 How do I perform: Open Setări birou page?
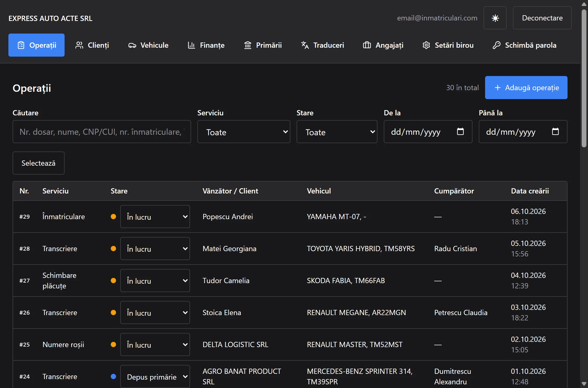click(x=448, y=45)
